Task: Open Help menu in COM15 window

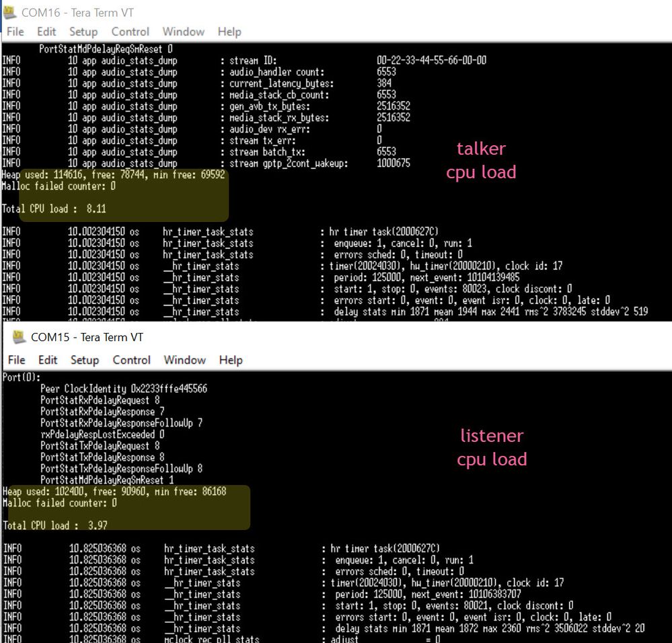Action: tap(231, 360)
